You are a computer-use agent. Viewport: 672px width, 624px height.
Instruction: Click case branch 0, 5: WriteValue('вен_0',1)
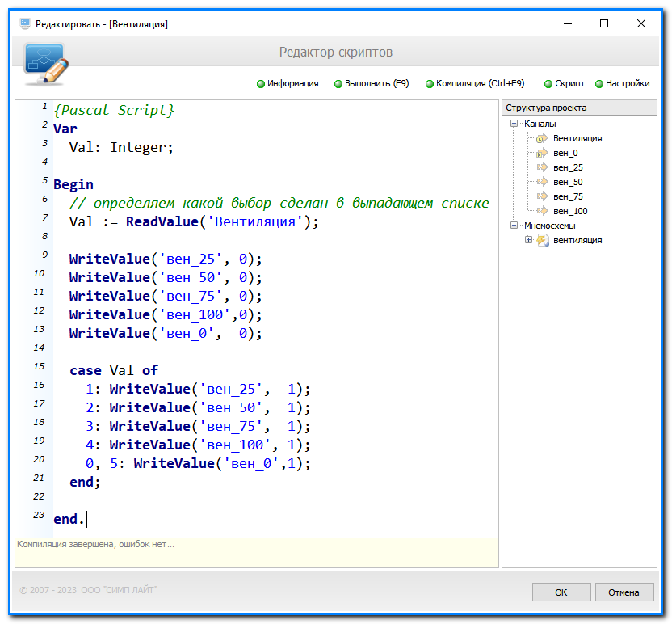coord(198,464)
